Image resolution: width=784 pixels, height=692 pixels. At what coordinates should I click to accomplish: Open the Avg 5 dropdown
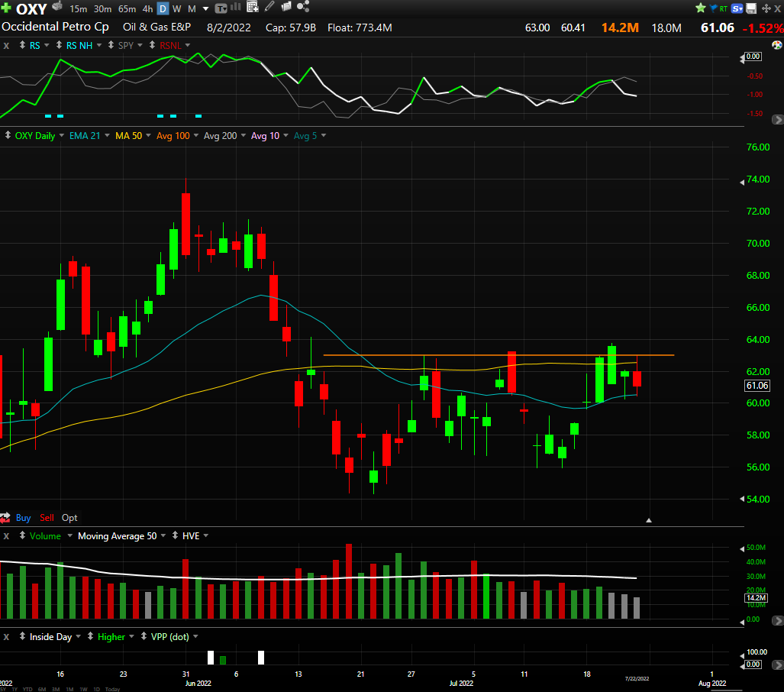pyautogui.click(x=324, y=136)
